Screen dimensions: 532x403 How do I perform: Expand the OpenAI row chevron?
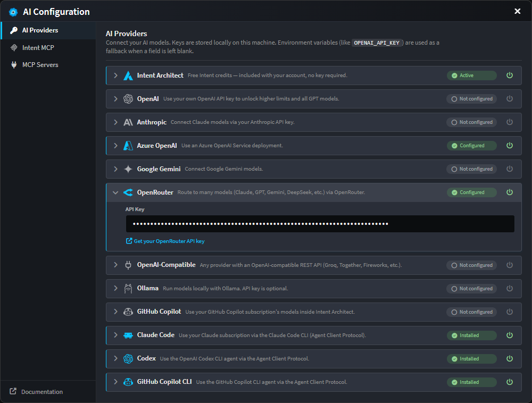coord(115,99)
